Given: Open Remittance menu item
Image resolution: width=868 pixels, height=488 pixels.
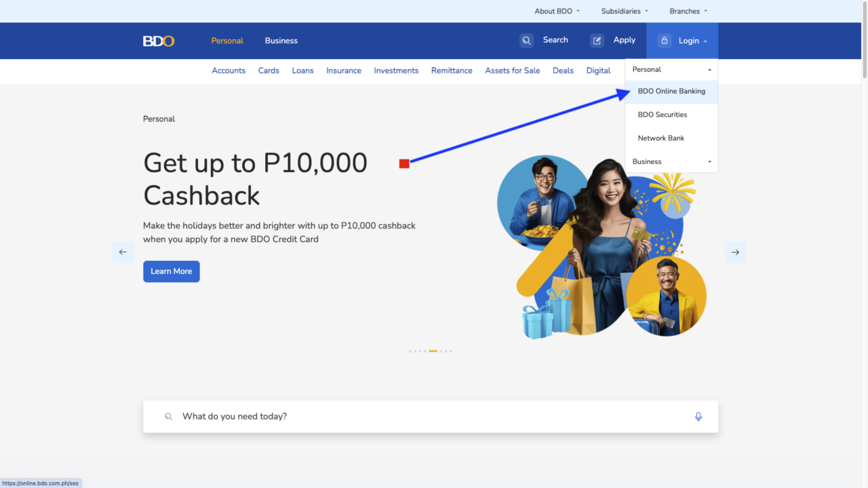Looking at the screenshot, I should [x=452, y=70].
